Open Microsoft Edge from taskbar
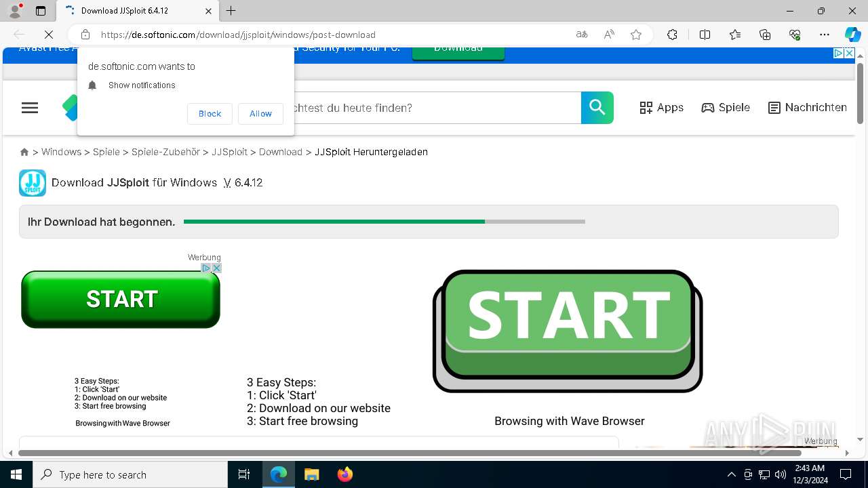Image resolution: width=868 pixels, height=488 pixels. (x=279, y=474)
